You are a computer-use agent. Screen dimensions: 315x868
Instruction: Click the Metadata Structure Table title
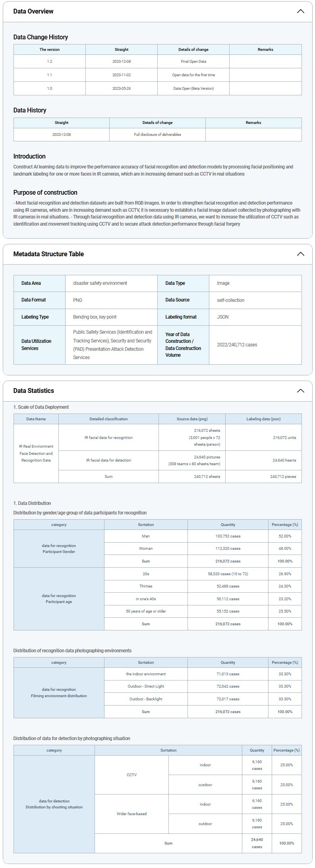point(48,254)
